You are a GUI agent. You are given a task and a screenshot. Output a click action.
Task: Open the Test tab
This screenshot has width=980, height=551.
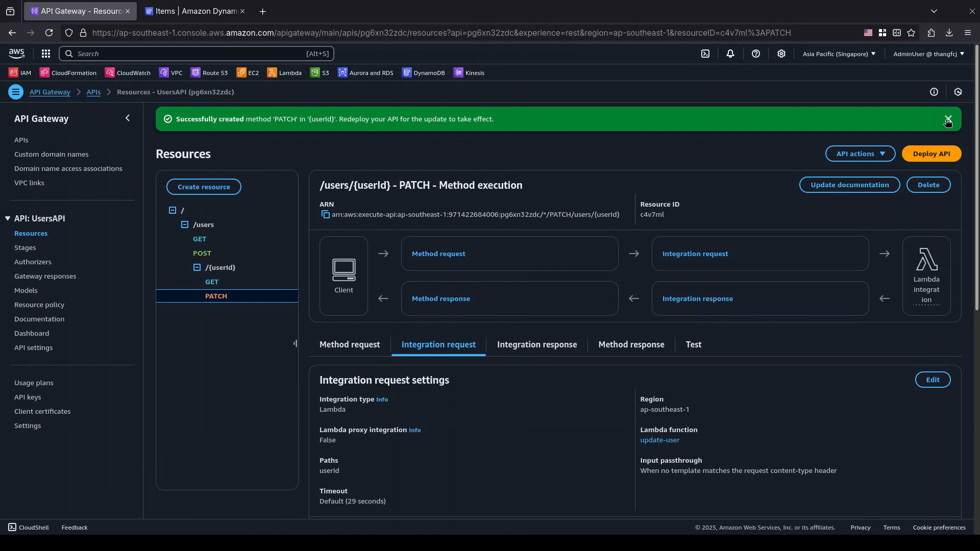[x=694, y=345]
